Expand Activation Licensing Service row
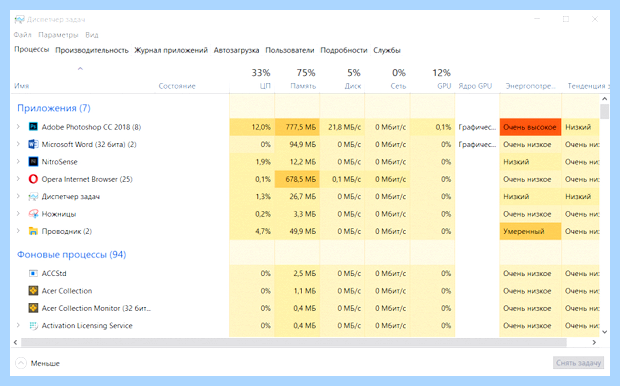The width and height of the screenshot is (620, 386). click(x=18, y=325)
